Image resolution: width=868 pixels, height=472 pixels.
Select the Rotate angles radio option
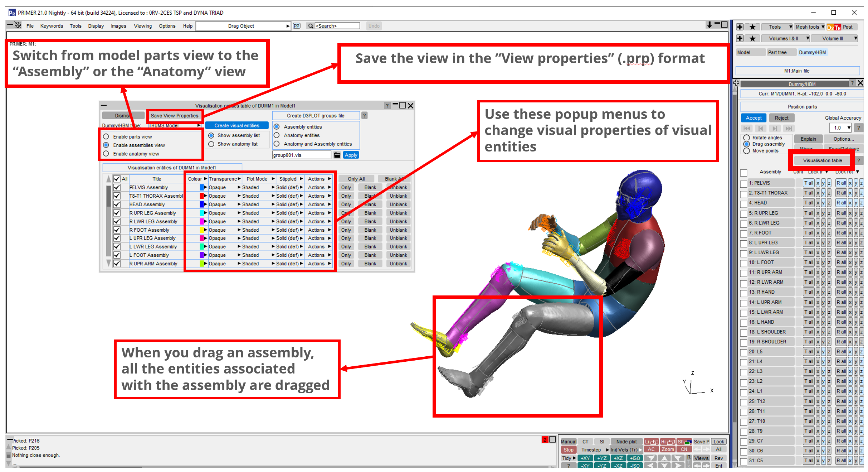pos(747,138)
